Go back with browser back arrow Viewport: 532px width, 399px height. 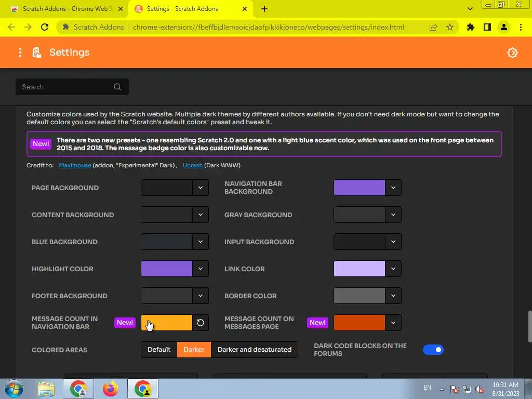[x=11, y=27]
